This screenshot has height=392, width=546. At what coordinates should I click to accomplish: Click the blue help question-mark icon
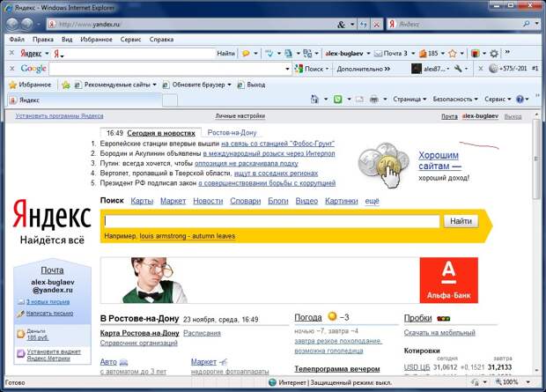coord(520,100)
